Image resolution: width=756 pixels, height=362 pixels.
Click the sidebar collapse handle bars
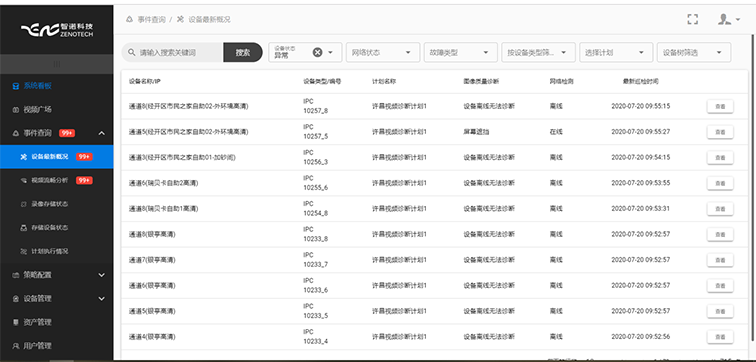pyautogui.click(x=57, y=64)
